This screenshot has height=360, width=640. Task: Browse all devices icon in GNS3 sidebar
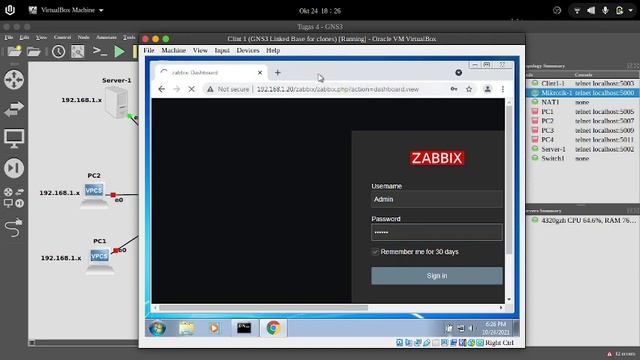[x=14, y=197]
